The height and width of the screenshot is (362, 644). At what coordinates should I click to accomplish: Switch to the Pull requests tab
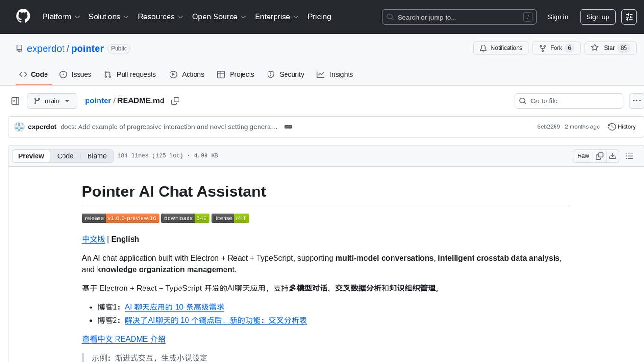click(130, 74)
